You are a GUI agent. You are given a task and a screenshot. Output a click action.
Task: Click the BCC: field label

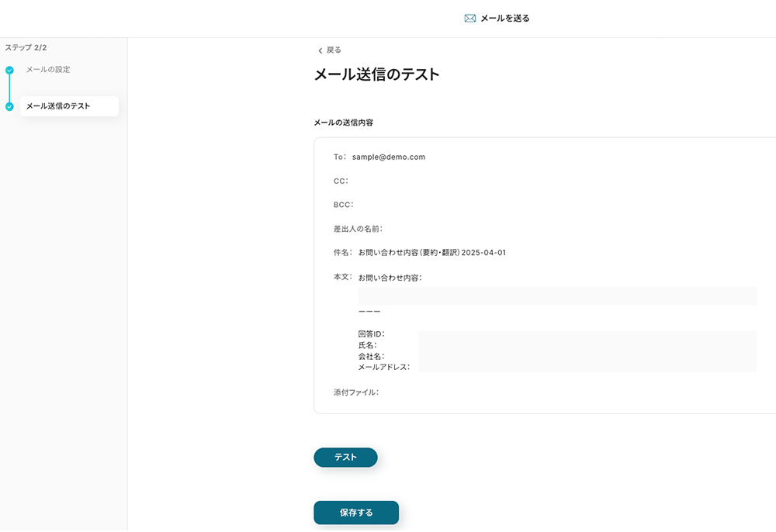coord(344,205)
